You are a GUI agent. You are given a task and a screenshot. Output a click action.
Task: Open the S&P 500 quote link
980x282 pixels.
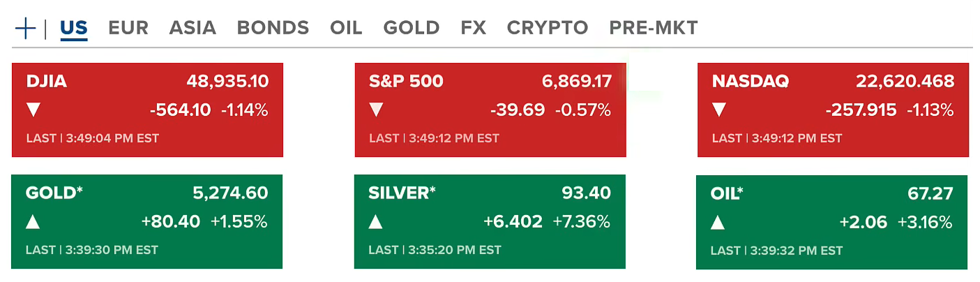[406, 82]
